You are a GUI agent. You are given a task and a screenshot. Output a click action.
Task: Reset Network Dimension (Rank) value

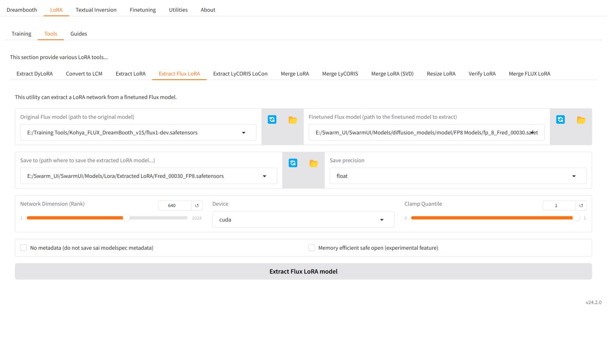click(x=197, y=205)
